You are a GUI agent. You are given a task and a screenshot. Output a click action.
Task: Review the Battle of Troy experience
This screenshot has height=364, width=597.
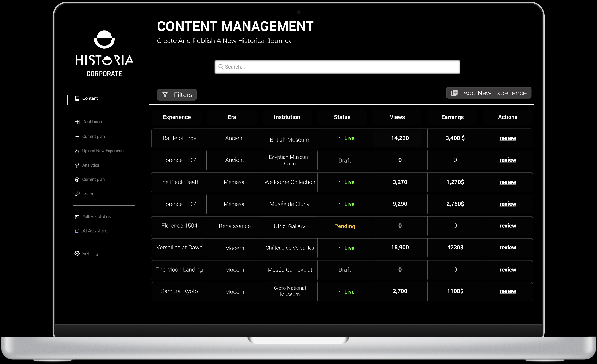(x=507, y=138)
